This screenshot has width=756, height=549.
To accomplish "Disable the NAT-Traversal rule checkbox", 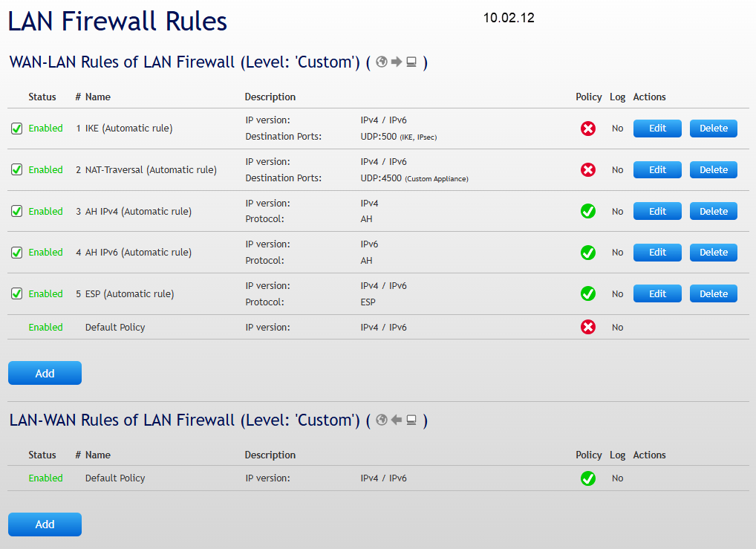I will (16, 169).
